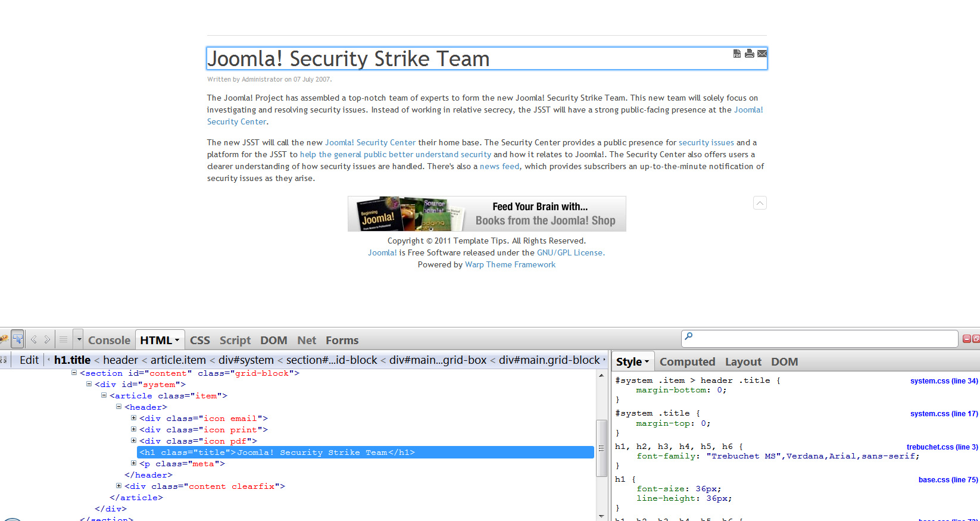This screenshot has height=521, width=980.
Task: Open the DOM tab in main panel
Action: pos(274,340)
